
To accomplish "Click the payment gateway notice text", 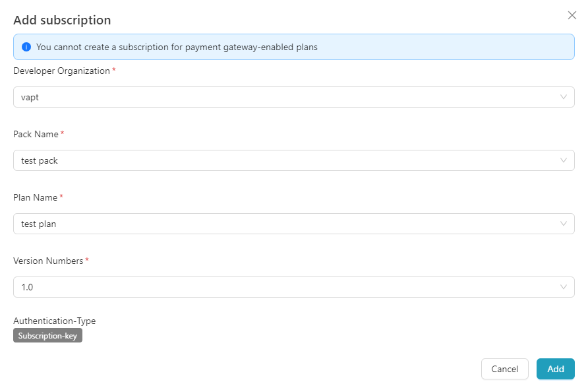I will pos(177,47).
